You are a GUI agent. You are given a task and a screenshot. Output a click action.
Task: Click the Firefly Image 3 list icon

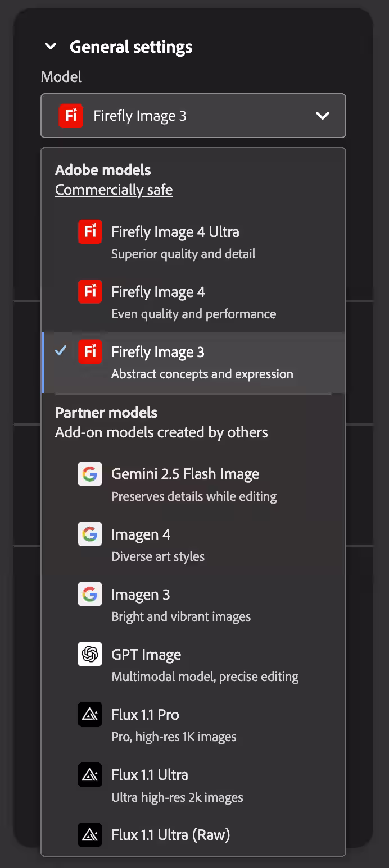coord(90,352)
